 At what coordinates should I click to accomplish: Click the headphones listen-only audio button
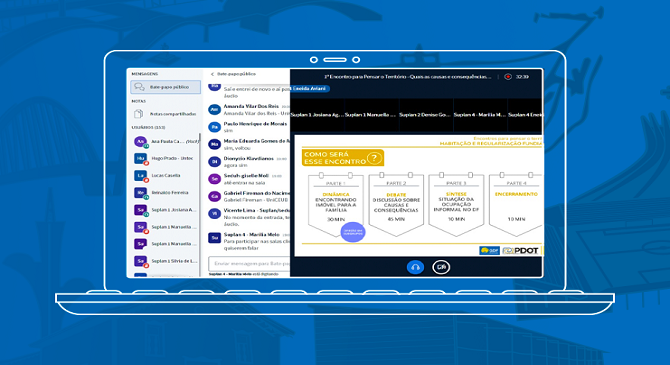pos(415,267)
